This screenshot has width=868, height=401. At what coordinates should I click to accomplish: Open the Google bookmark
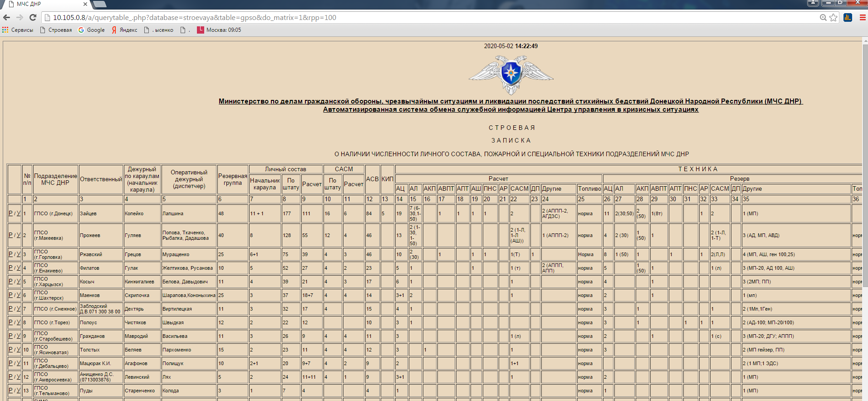(x=92, y=30)
